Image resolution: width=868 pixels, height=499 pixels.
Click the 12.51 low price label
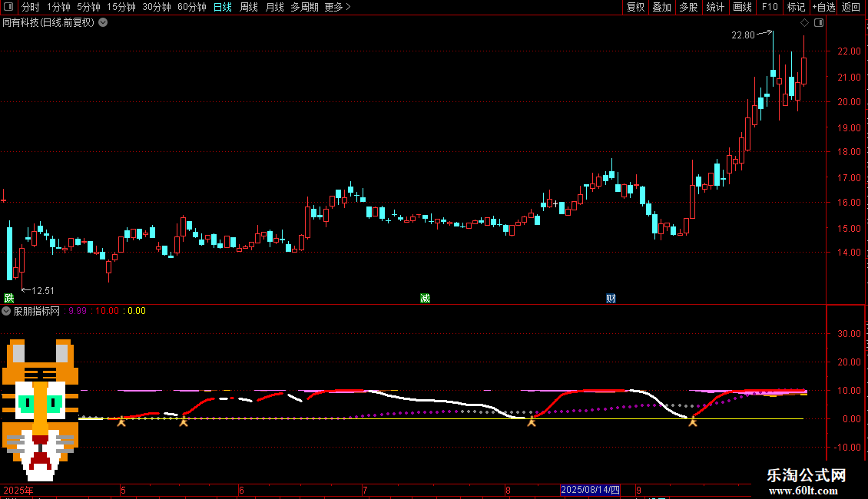click(x=42, y=290)
